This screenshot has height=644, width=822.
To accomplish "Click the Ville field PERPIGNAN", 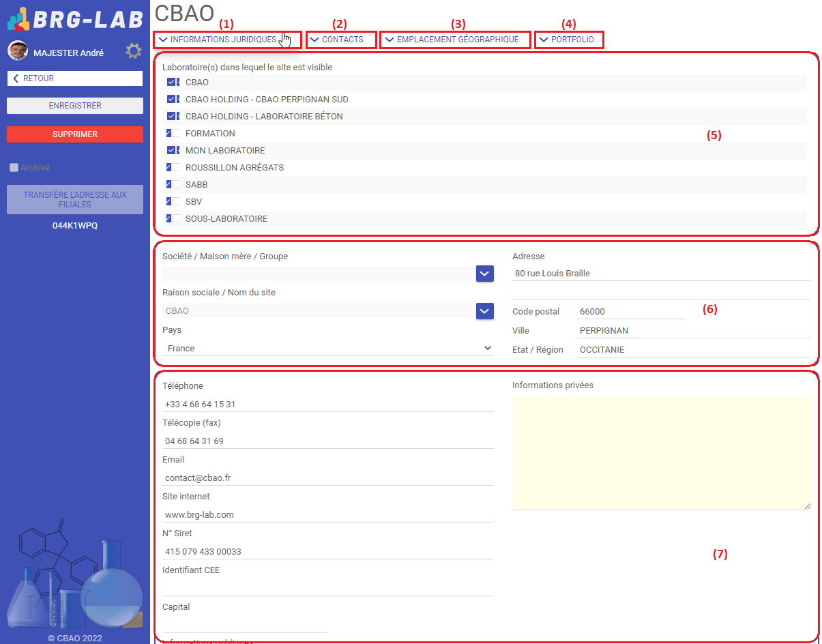I will tap(694, 330).
